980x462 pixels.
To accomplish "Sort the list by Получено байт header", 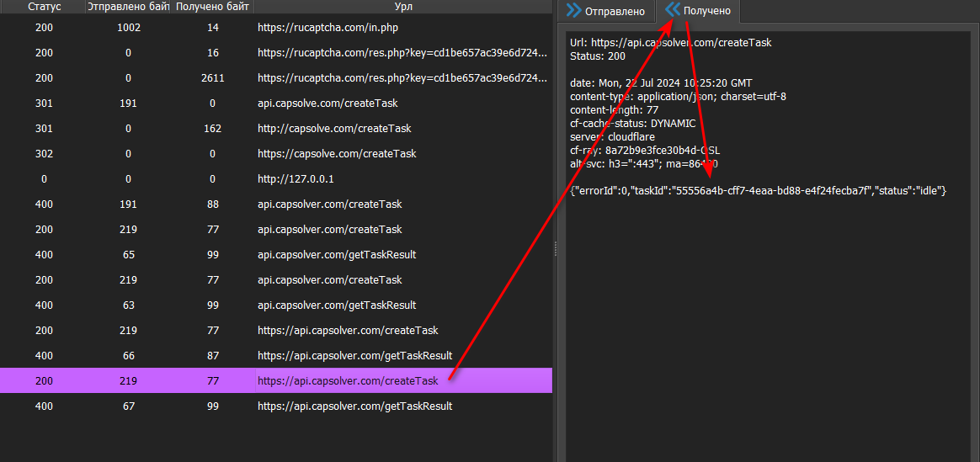I will [x=212, y=7].
